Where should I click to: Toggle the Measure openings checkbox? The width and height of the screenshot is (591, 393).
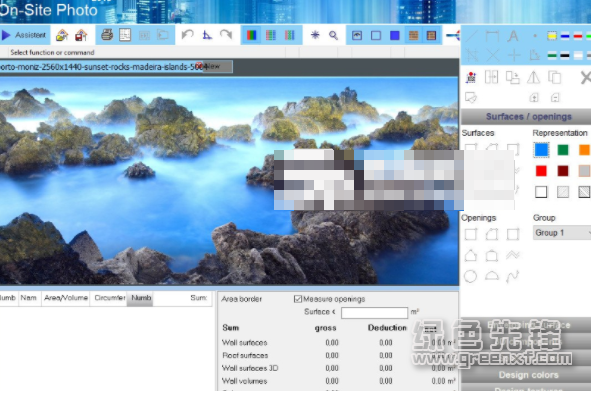[298, 299]
